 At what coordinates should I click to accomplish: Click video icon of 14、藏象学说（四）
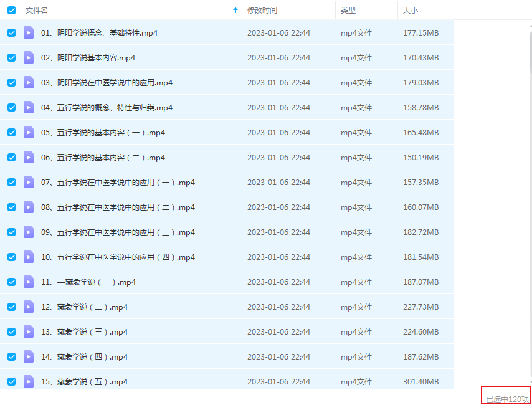click(x=29, y=357)
